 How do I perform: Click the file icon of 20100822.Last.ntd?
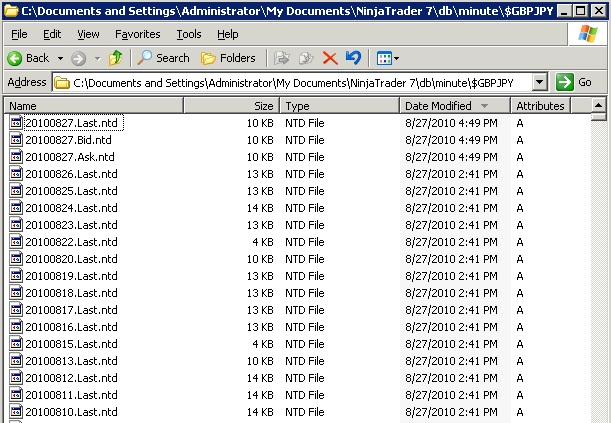click(x=16, y=241)
